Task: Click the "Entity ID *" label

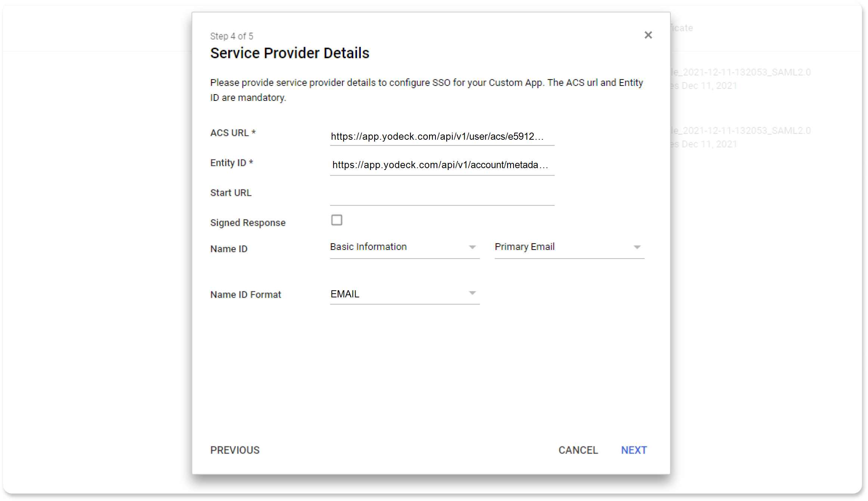Action: point(232,163)
